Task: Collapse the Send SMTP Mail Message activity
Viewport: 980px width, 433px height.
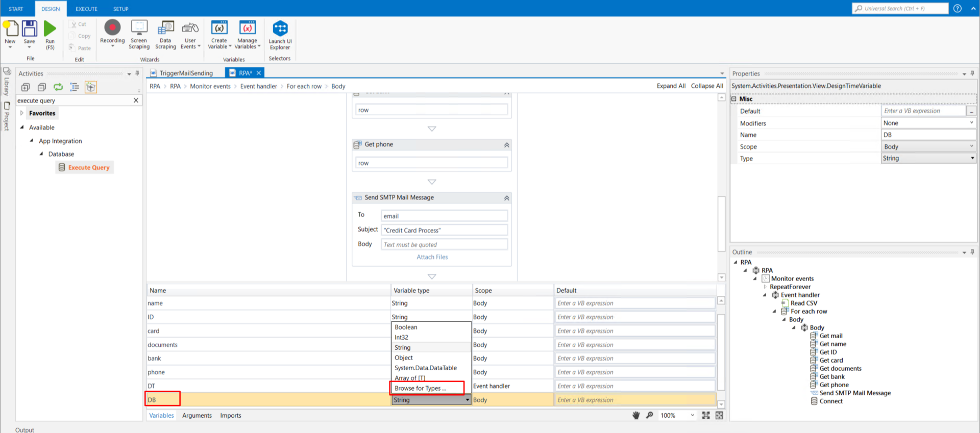Action: [x=506, y=198]
